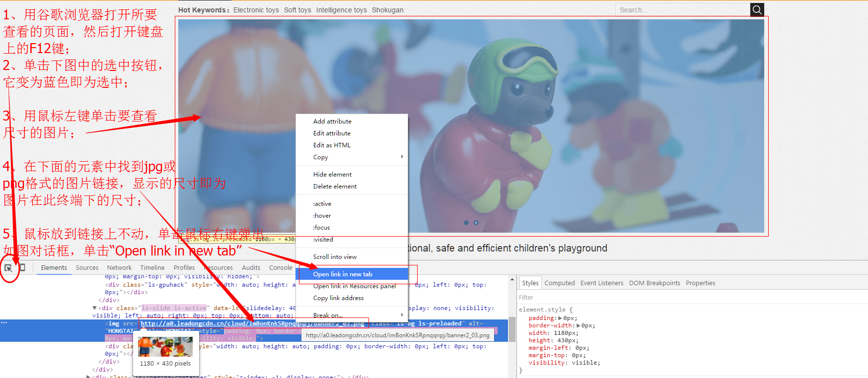Expand the padding property triangle
The height and width of the screenshot is (378, 868).
pyautogui.click(x=560, y=318)
